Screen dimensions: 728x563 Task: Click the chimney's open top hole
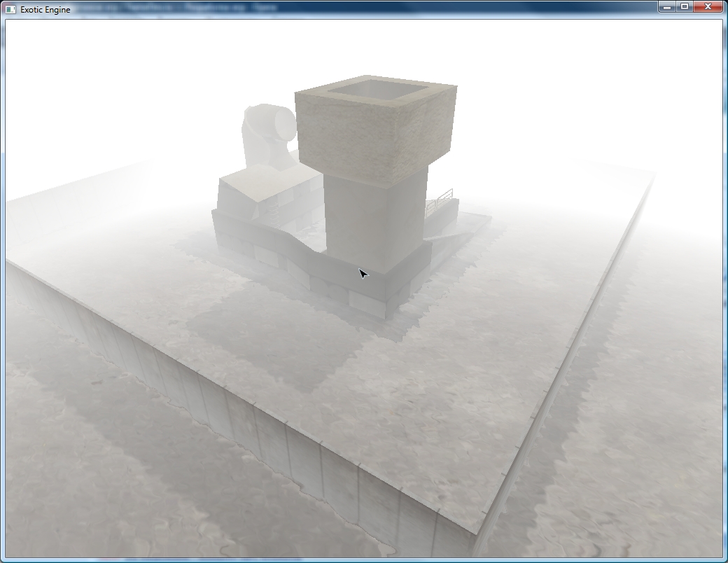coord(374,89)
